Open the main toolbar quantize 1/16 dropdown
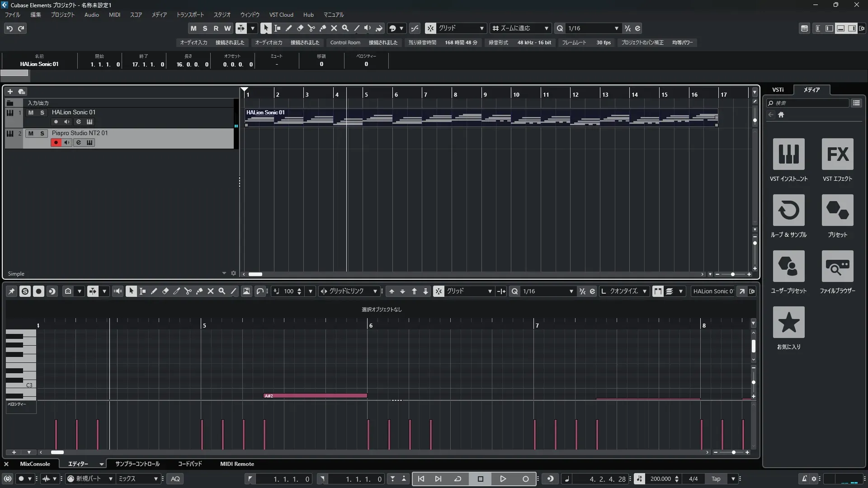868x488 pixels. pos(616,28)
